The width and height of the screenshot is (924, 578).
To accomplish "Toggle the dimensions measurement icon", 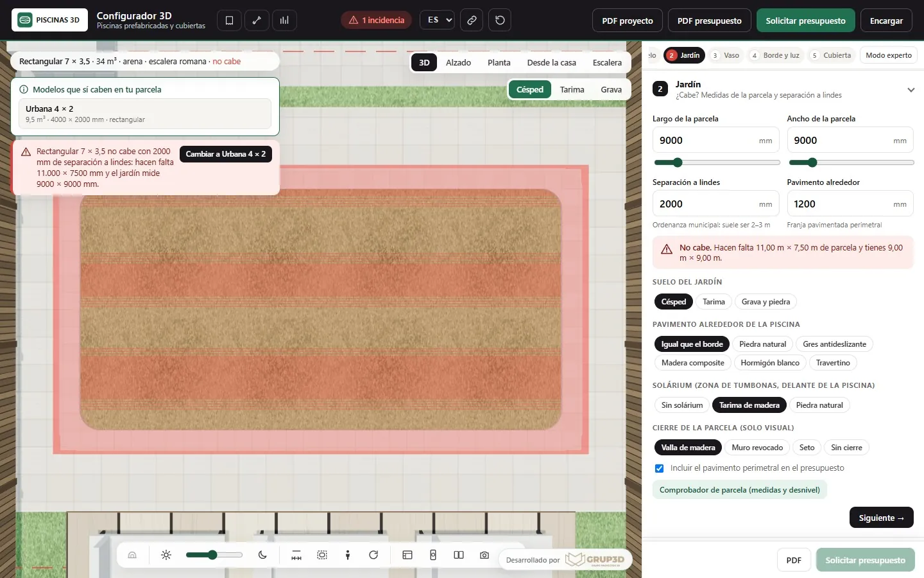I will (x=296, y=555).
